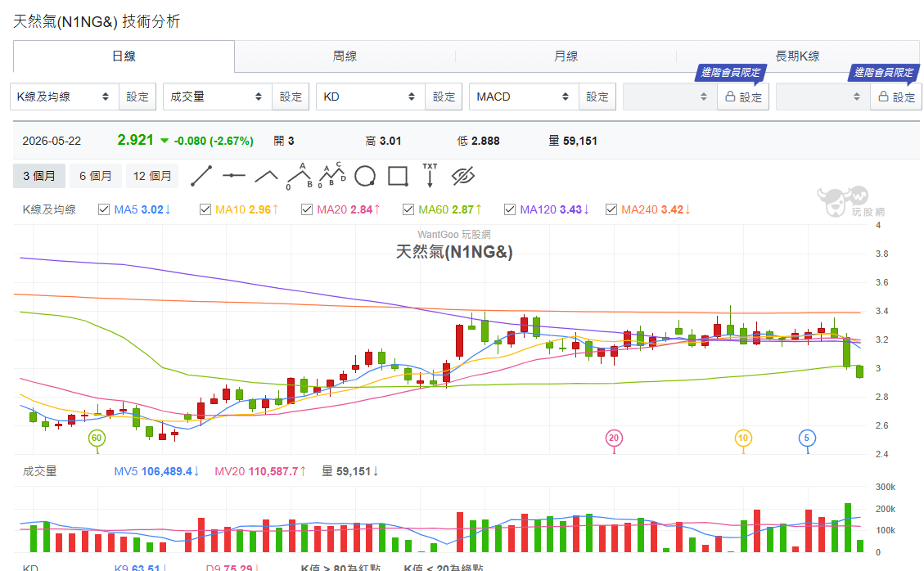
Task: Select the angle line drawing tool
Action: point(266,176)
